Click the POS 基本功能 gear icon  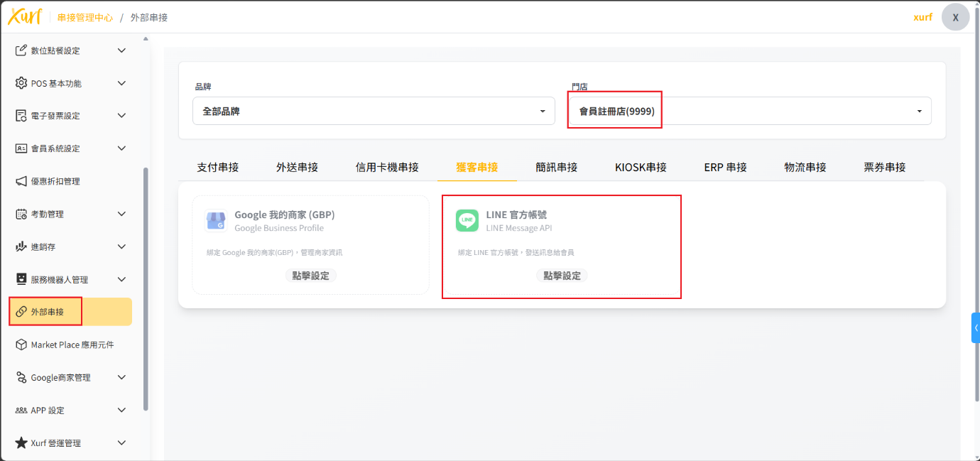(21, 83)
